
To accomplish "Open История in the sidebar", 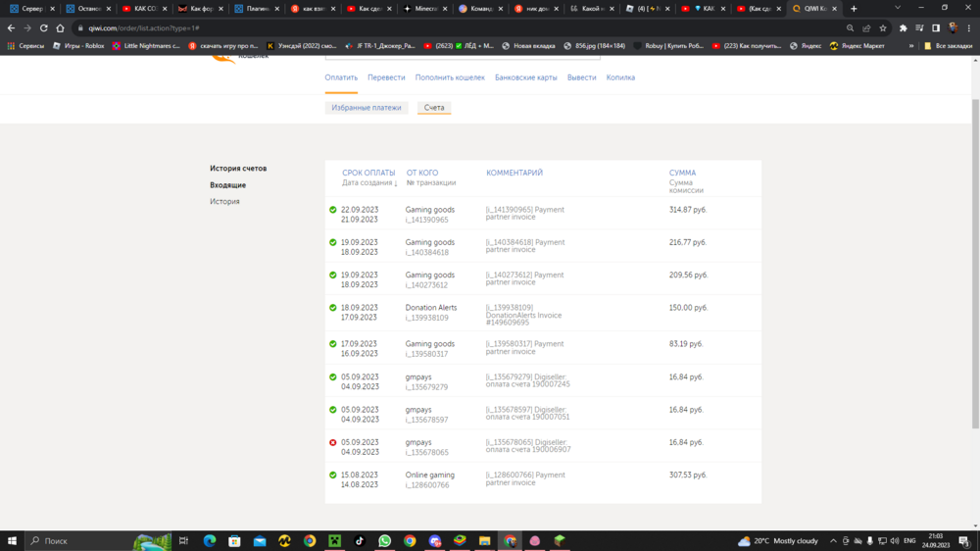I will point(225,201).
